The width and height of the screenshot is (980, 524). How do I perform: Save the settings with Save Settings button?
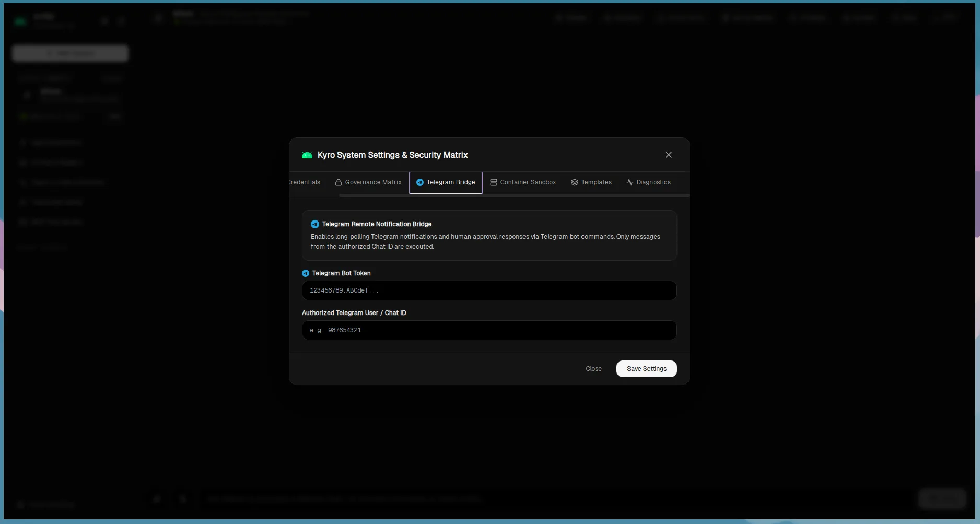[646, 369]
